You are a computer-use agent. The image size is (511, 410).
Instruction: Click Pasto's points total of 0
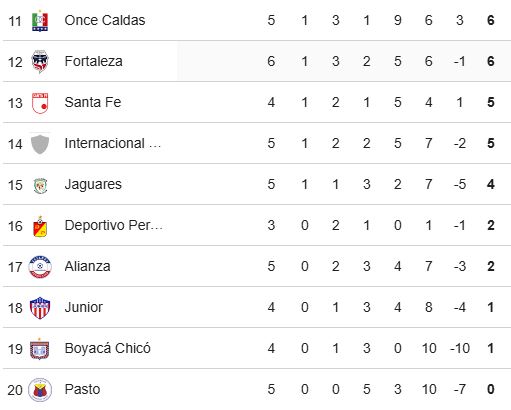pos(491,389)
